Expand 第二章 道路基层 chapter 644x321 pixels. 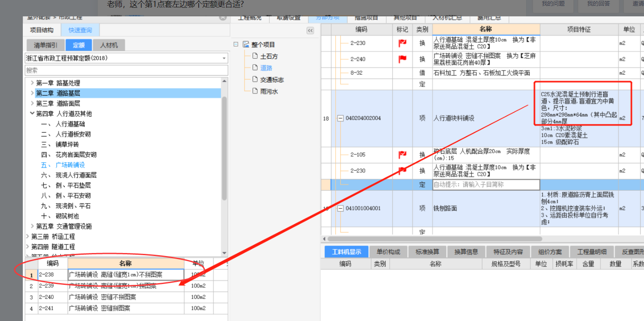coord(32,93)
